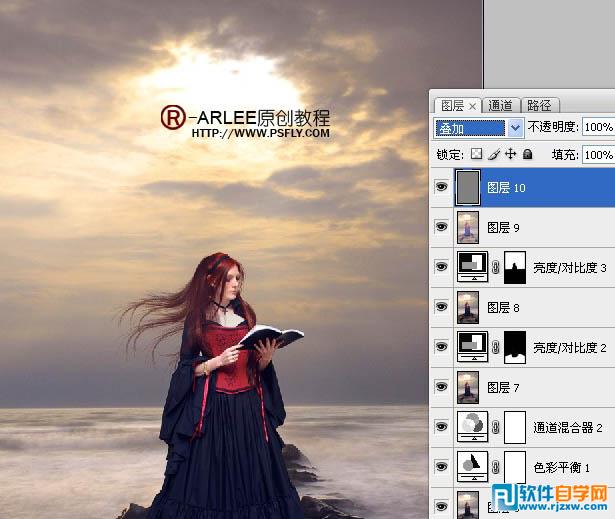This screenshot has width=615, height=519.
Task: Select the thumbnail of 图层 8
Action: [x=468, y=307]
